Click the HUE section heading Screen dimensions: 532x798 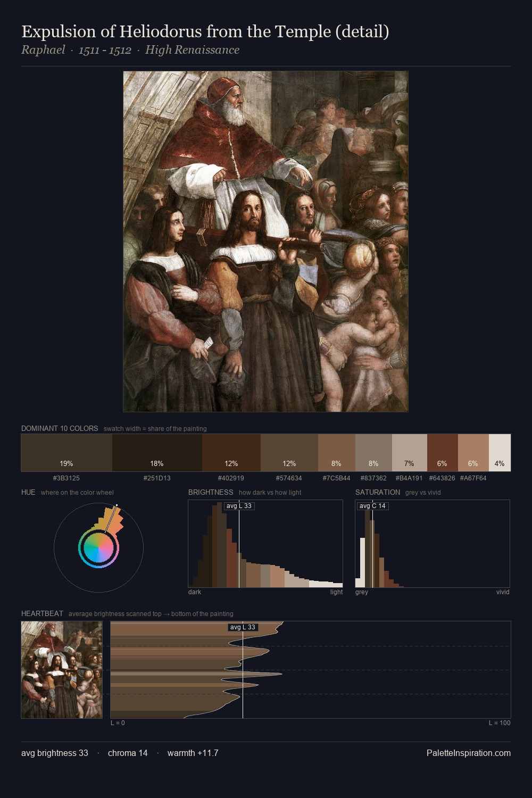pos(28,492)
